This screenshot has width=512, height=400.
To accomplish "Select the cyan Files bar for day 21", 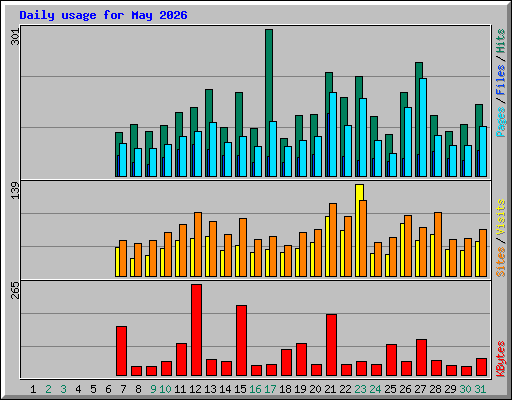I will 333,134.
